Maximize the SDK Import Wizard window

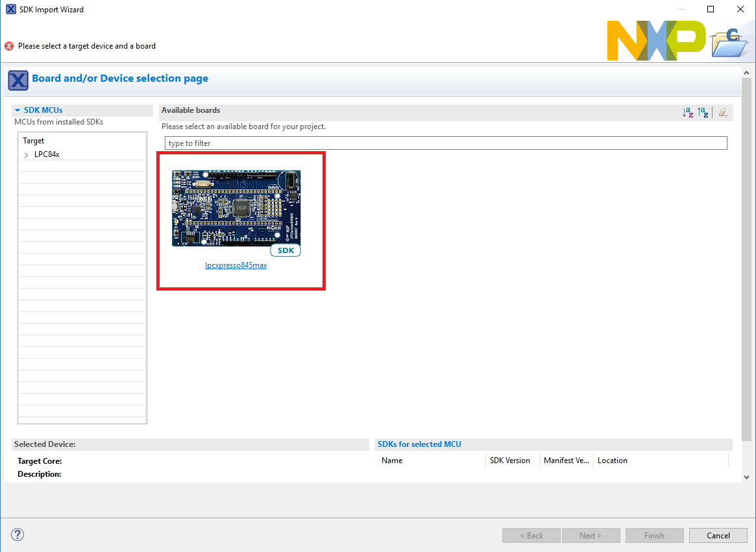[711, 9]
